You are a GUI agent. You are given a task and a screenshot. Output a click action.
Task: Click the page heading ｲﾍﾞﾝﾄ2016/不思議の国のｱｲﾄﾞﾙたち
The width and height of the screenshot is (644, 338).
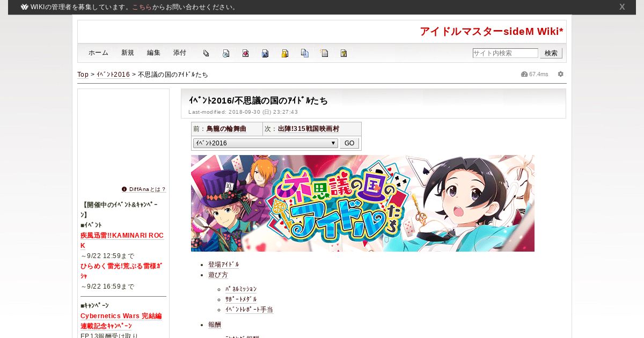pyautogui.click(x=258, y=100)
